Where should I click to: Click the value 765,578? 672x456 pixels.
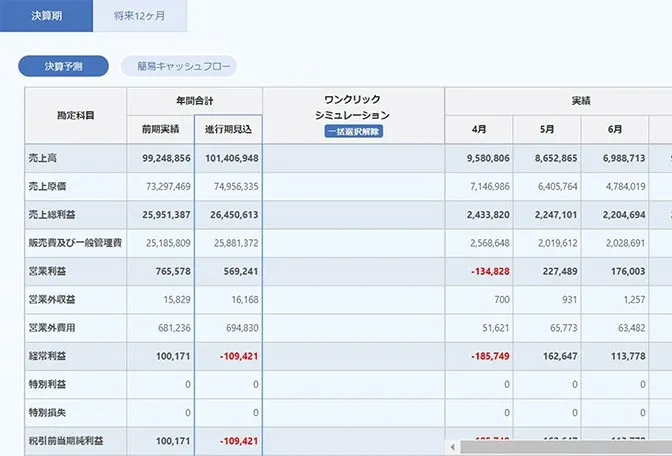pyautogui.click(x=173, y=271)
